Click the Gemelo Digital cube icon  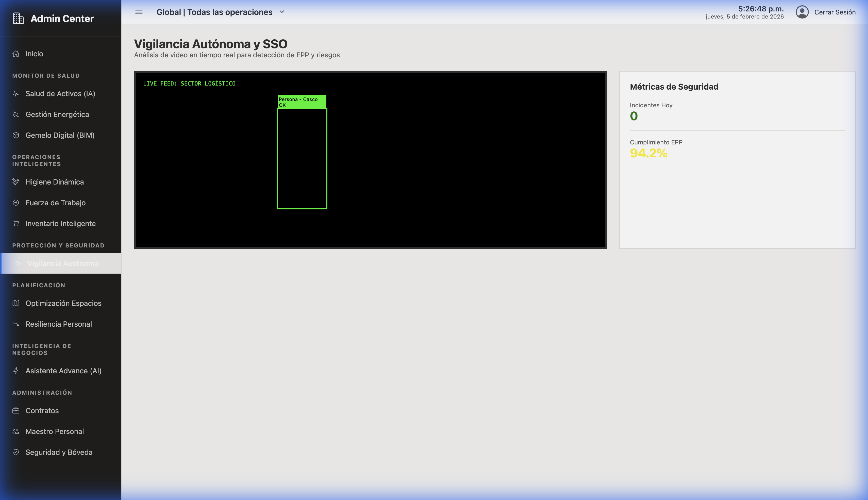(16, 135)
